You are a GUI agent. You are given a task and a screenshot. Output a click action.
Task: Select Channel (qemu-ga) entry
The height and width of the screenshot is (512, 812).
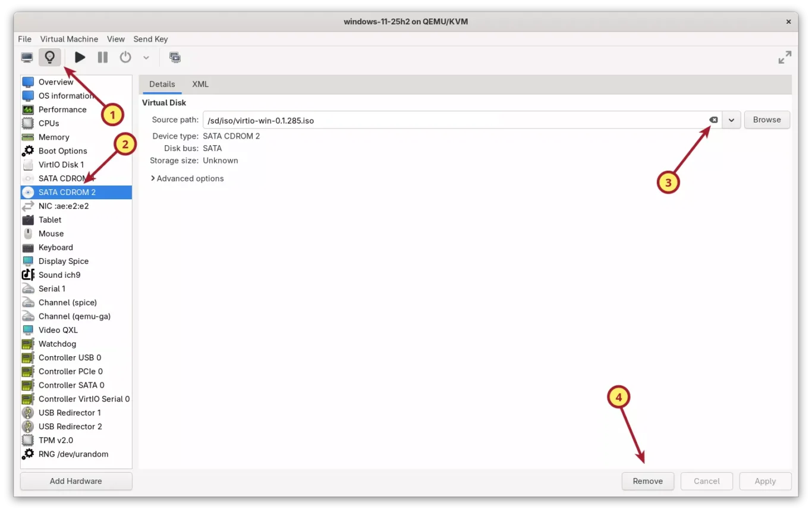point(76,316)
